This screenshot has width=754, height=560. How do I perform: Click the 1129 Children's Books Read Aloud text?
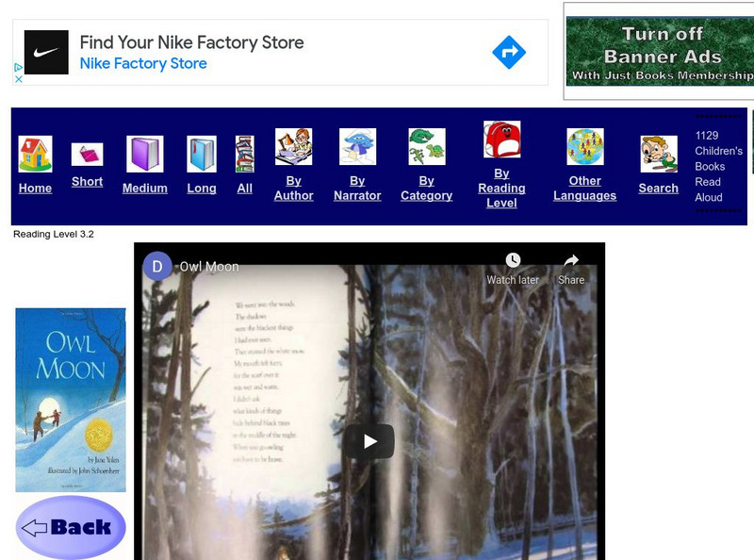[718, 167]
